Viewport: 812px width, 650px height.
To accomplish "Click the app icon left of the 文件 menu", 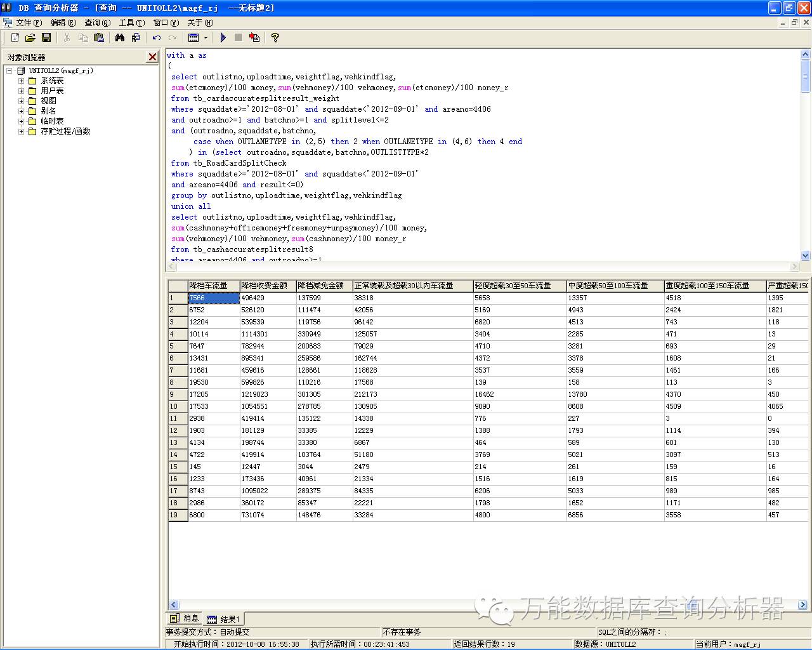I will 8,22.
